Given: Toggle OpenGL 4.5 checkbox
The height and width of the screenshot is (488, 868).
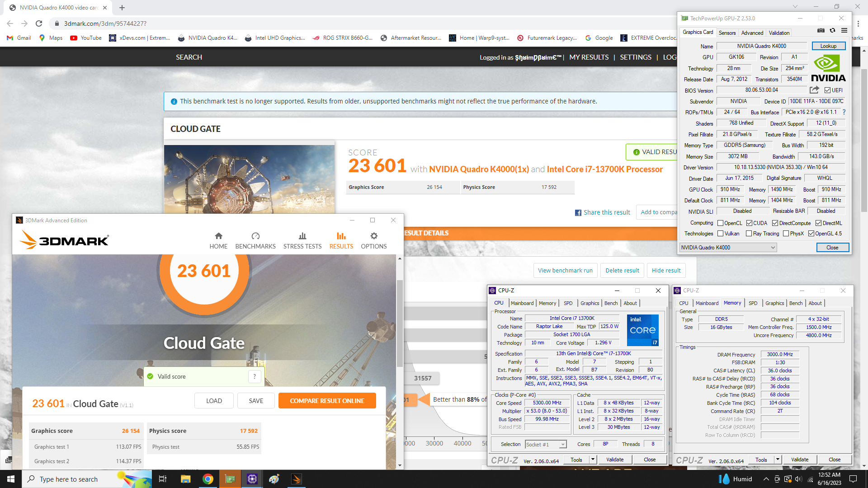Looking at the screenshot, I should click(811, 234).
